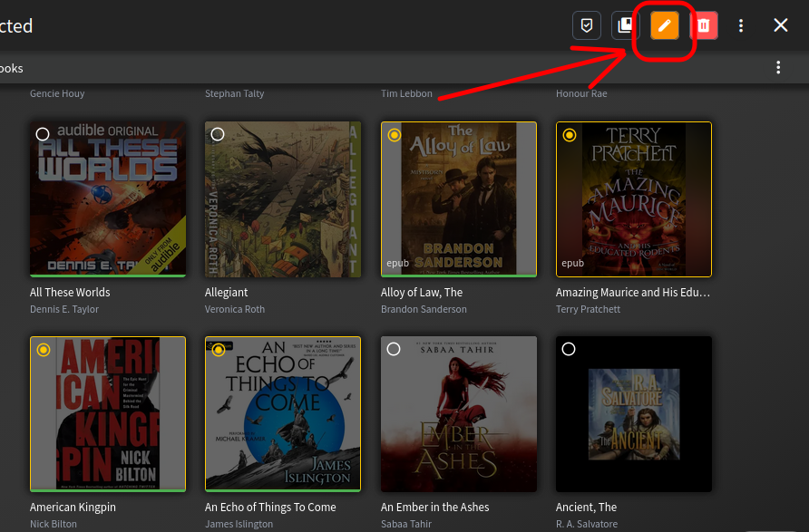
Task: Select An Ember in the Ashes circle
Action: click(x=394, y=350)
